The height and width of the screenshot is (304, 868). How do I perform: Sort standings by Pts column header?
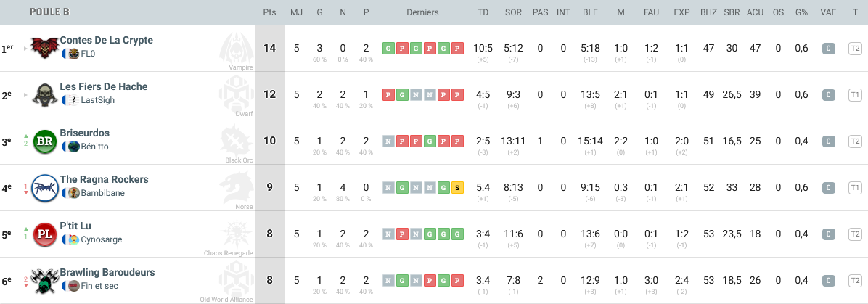[x=269, y=12]
